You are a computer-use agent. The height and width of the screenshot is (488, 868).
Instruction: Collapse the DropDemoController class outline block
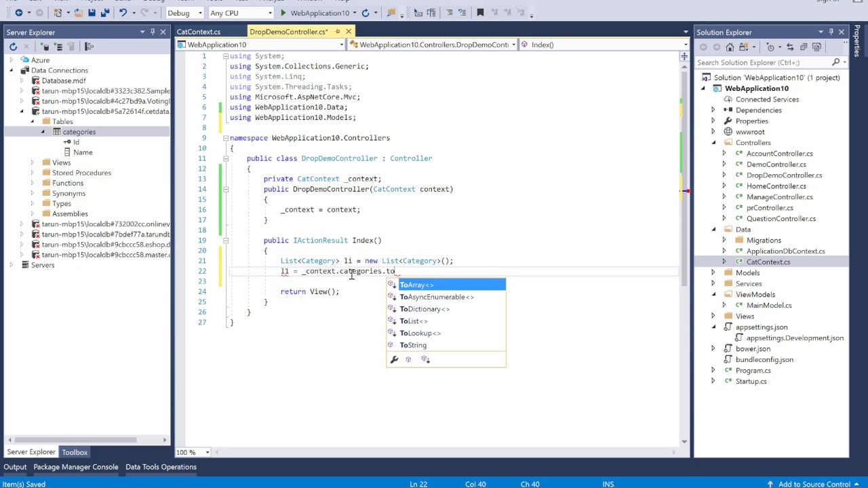[x=225, y=159]
